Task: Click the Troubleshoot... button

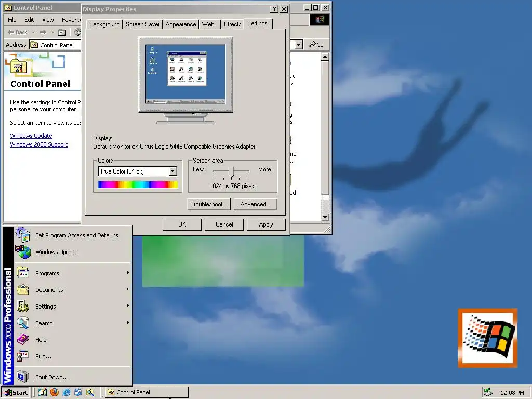Action: pos(208,204)
